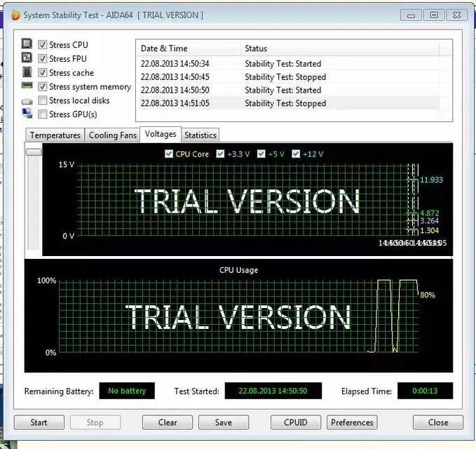
Task: Switch to the Cooling Fans tab
Action: 113,135
